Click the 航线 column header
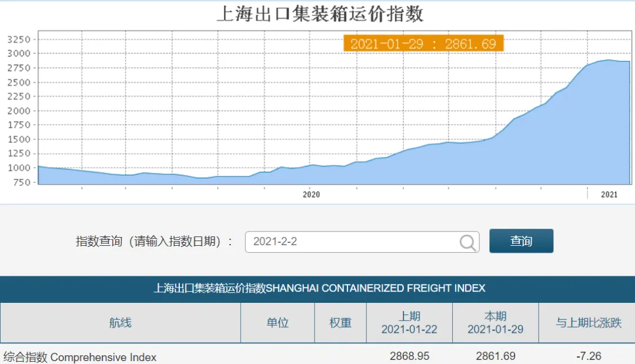635x364 pixels. tap(121, 323)
